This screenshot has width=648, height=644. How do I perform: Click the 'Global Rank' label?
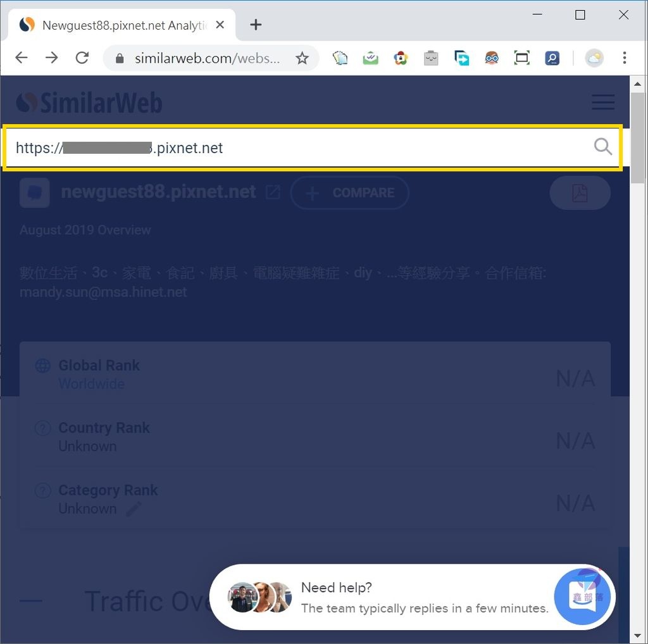point(99,365)
